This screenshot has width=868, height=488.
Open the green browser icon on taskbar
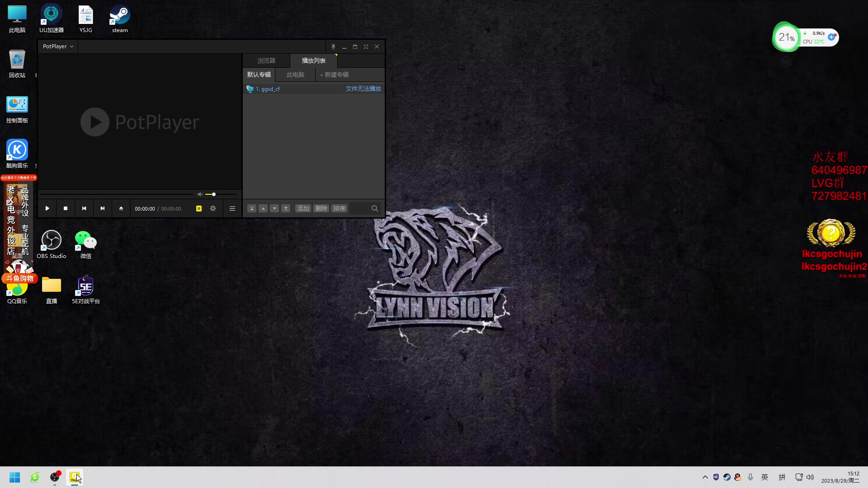tap(35, 477)
